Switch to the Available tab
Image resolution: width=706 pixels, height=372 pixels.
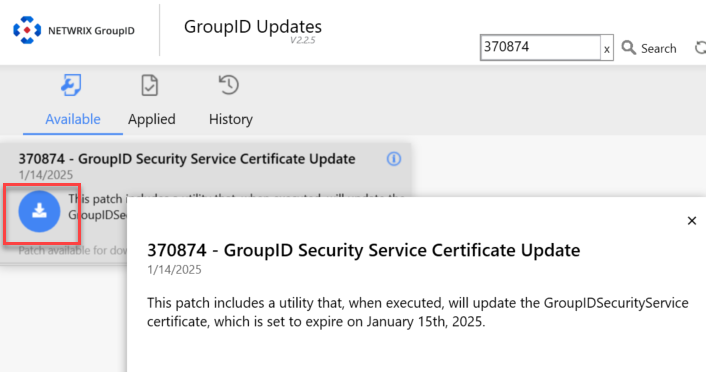click(x=73, y=103)
